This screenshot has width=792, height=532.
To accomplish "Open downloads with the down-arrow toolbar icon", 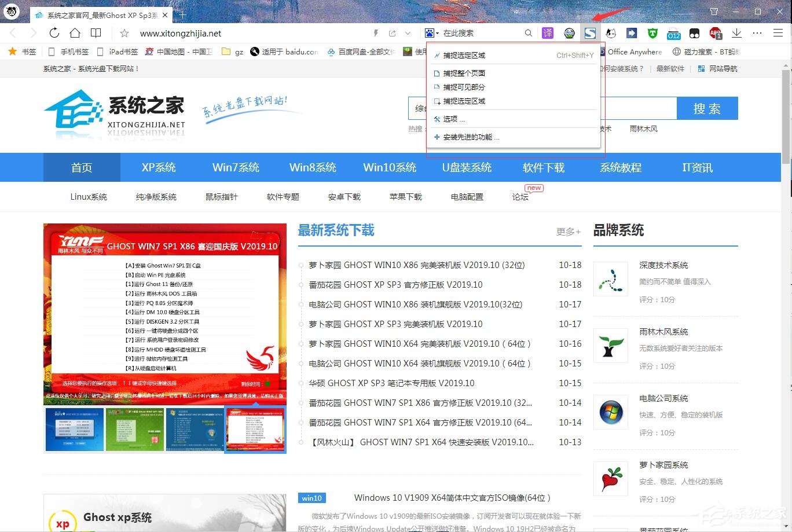I will click(x=736, y=33).
